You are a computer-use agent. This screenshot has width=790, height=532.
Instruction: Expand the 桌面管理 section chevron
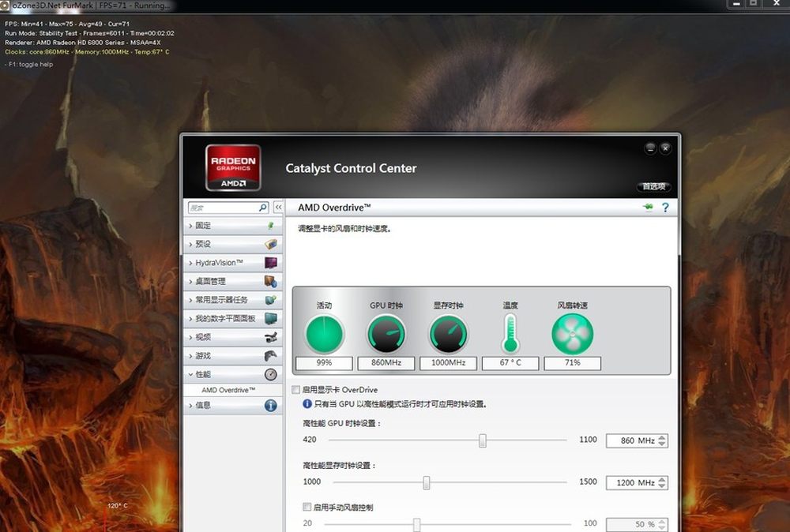click(x=190, y=281)
